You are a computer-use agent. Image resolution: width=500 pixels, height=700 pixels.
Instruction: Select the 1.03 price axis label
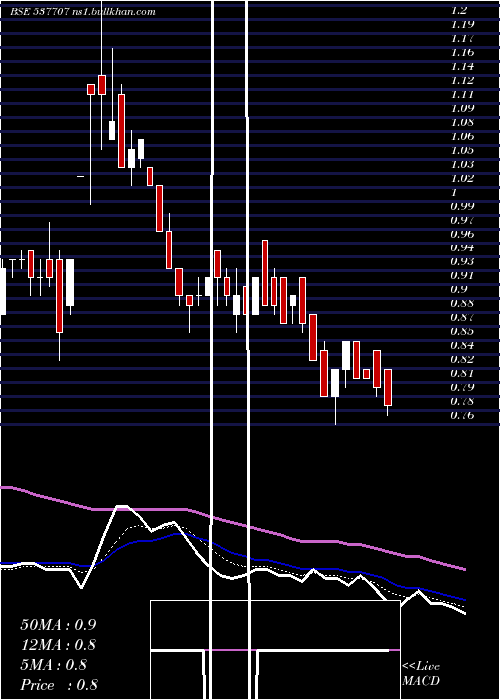coord(462,164)
